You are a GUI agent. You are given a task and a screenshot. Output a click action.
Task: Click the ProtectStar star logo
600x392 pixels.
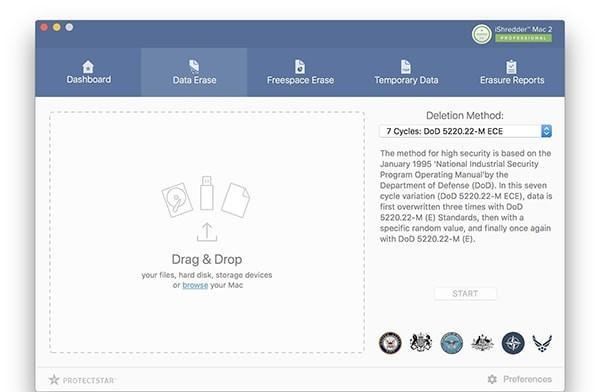coord(54,380)
